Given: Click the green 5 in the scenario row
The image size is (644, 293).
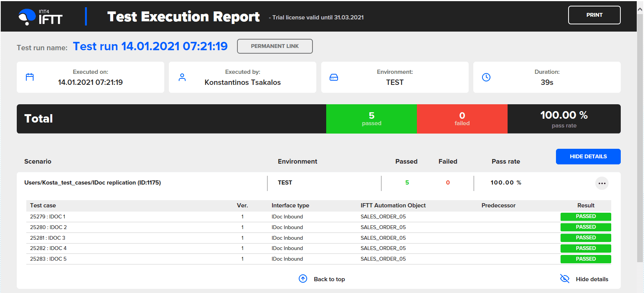Looking at the screenshot, I should point(407,183).
